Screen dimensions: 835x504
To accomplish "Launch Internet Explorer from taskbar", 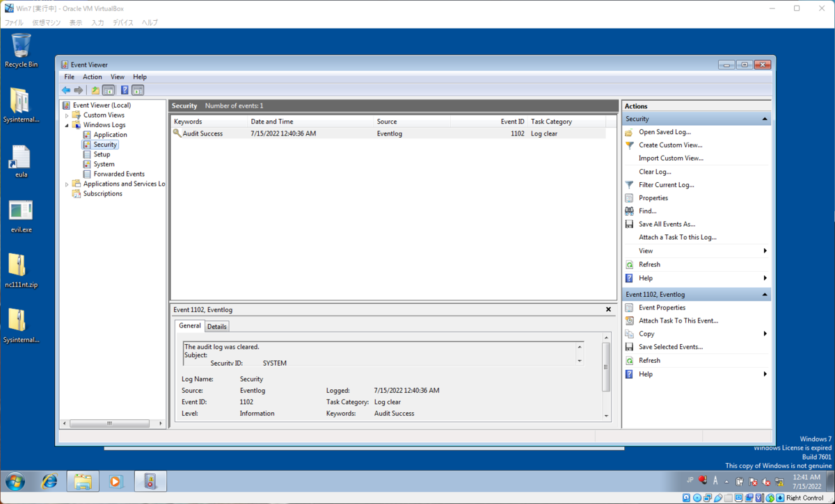I will [x=49, y=481].
